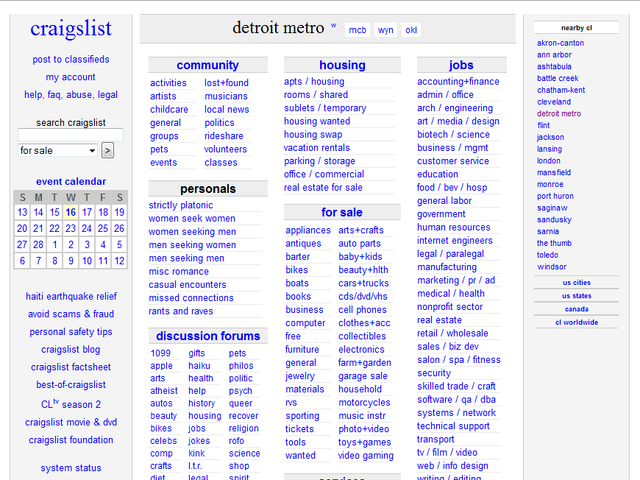This screenshot has height=480, width=640.
Task: Open the 'jobs' section header
Action: pos(461,65)
